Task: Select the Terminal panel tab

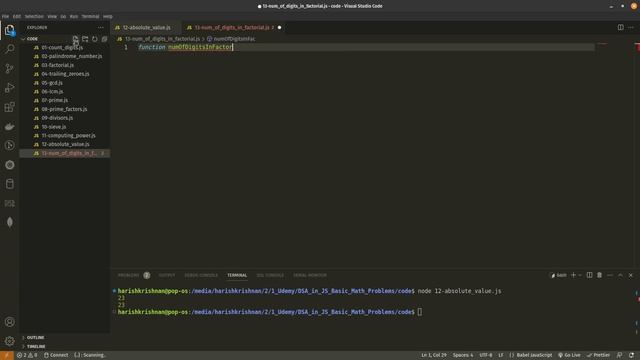Action: coord(237,275)
